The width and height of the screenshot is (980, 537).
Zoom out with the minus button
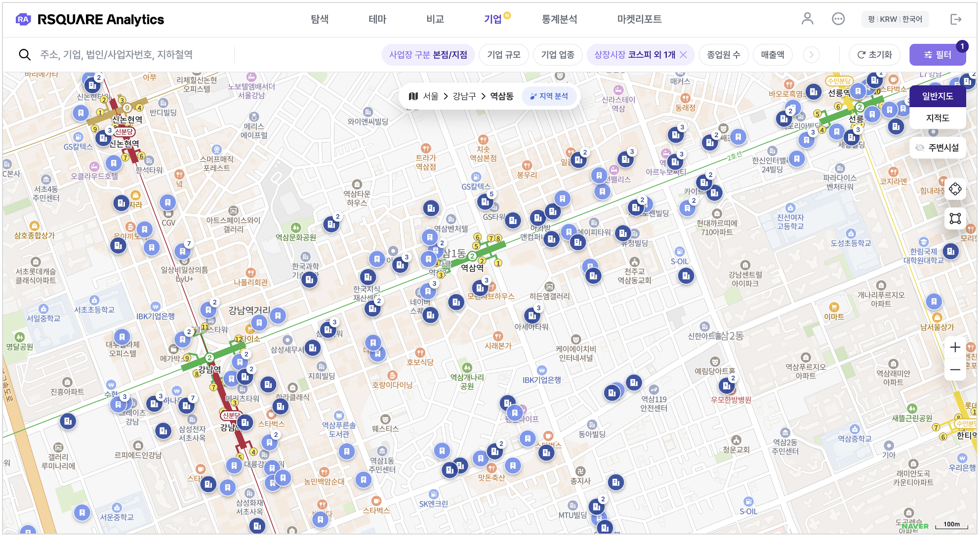pos(955,370)
